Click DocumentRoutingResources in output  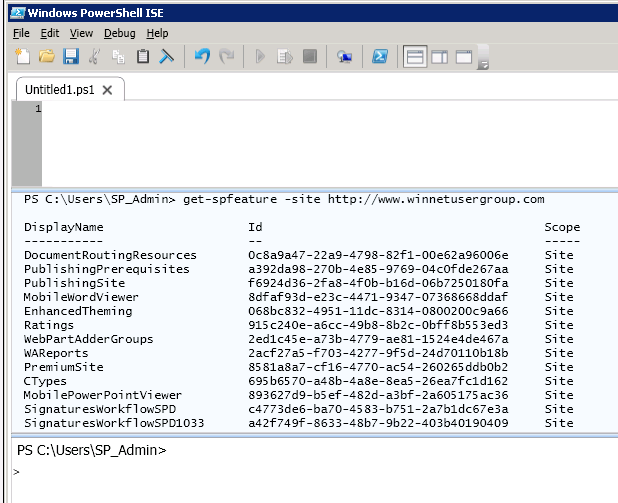110,255
